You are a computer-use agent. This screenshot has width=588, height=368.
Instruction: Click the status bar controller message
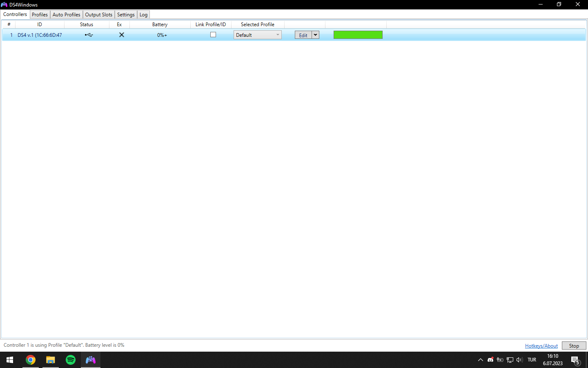(64, 345)
